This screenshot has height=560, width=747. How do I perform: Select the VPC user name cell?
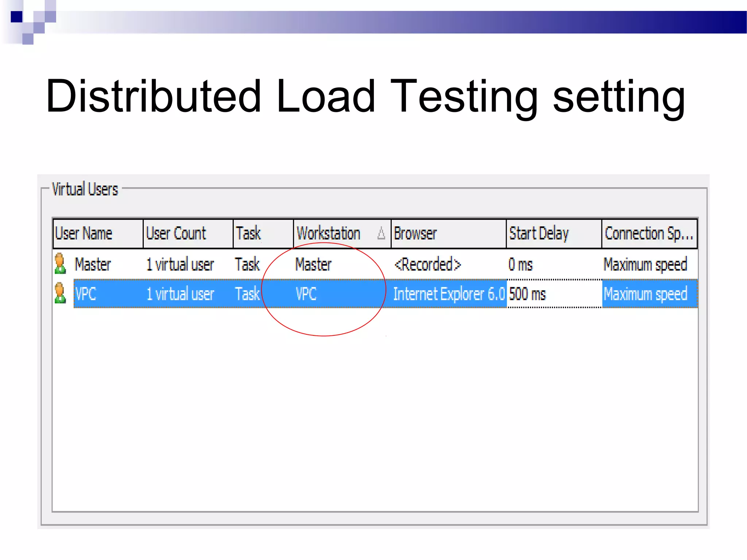pos(86,294)
